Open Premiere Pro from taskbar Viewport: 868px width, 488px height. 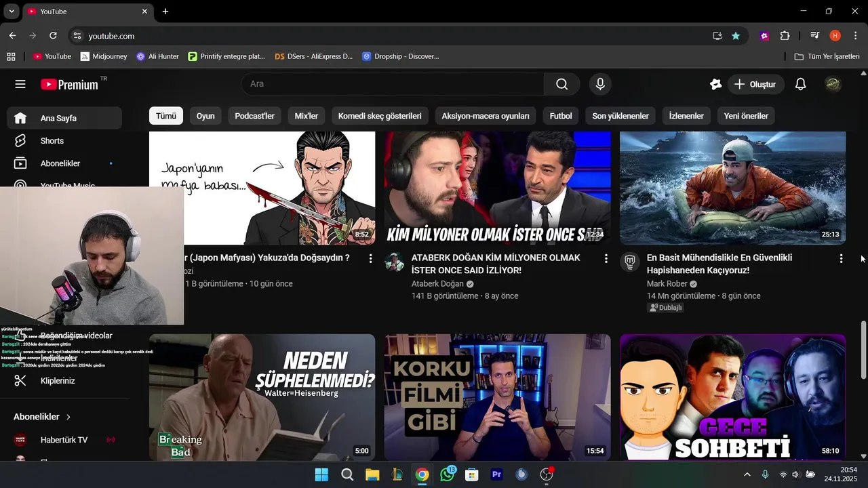tap(497, 474)
